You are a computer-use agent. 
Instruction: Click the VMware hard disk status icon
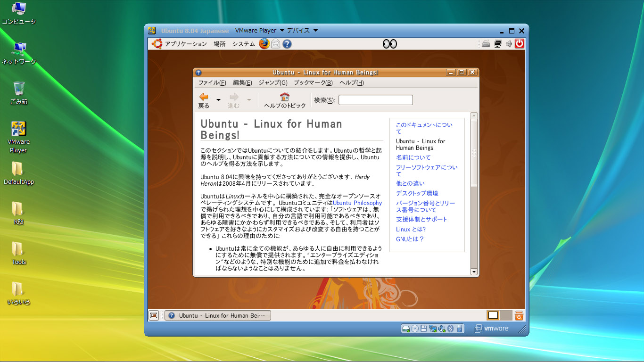pos(406,329)
